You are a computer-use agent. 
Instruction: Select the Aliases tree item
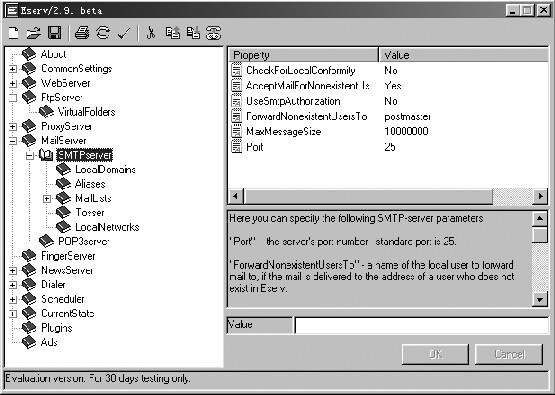pyautogui.click(x=90, y=184)
